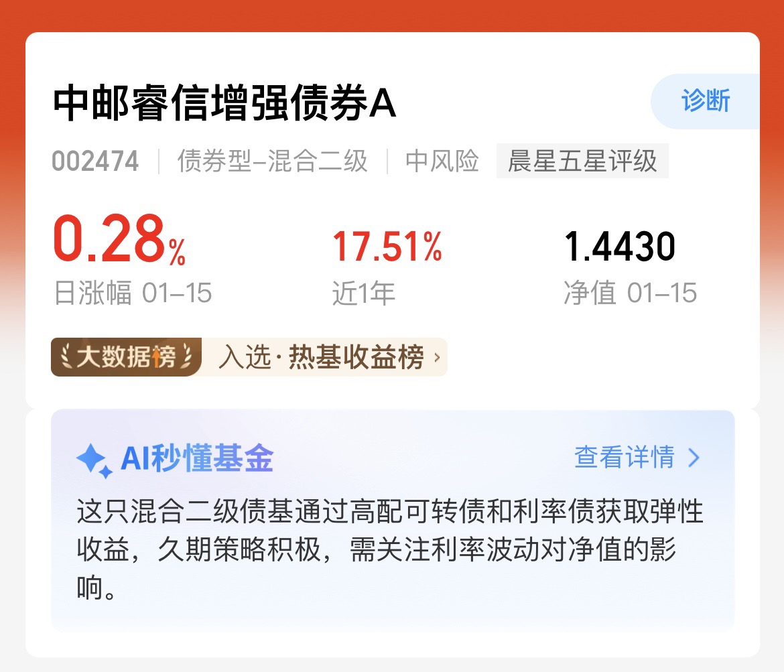Tap the 1.4430 net value figure
784x672 pixels.
(x=620, y=247)
